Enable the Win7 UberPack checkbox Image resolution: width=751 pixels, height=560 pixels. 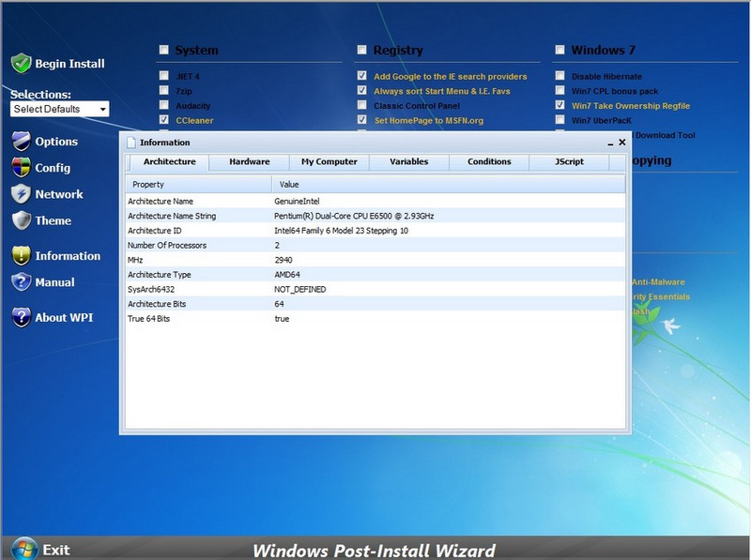tap(559, 120)
